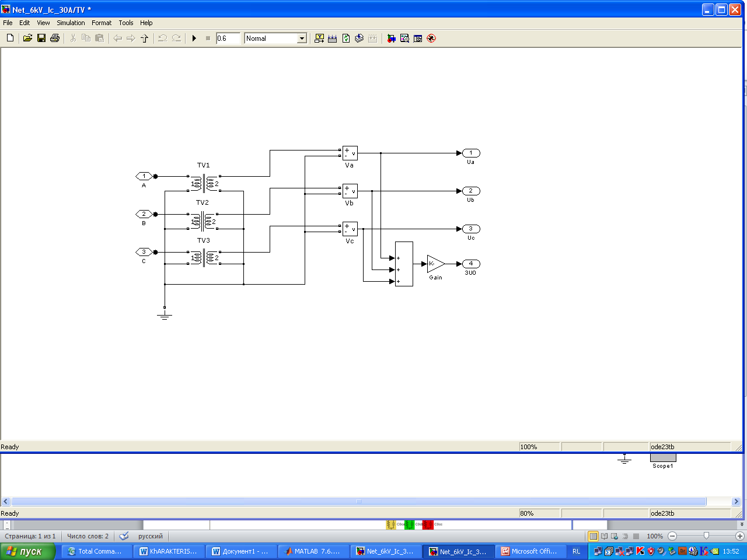Click the RL language indicator in taskbar

577,551
